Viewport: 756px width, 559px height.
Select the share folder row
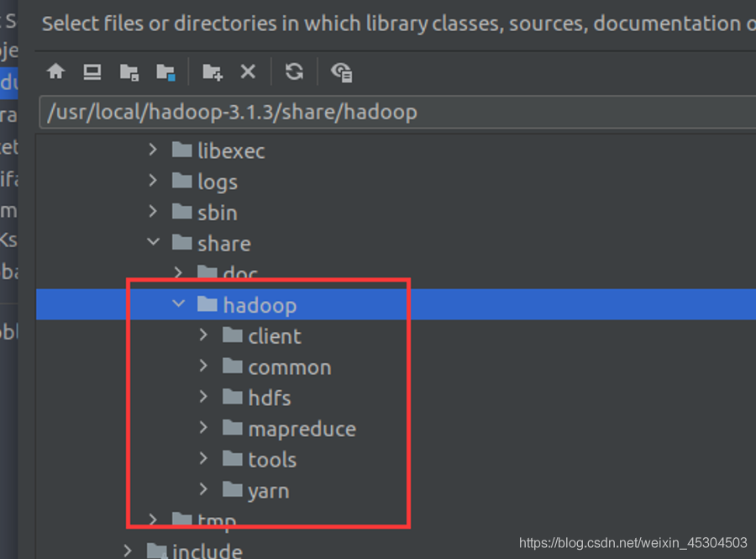(396, 243)
